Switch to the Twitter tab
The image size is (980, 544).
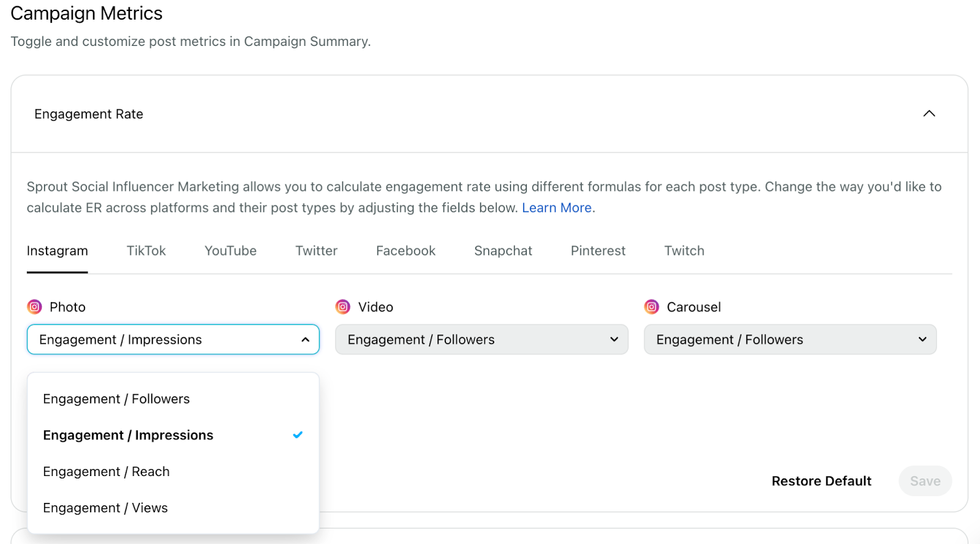[317, 251]
